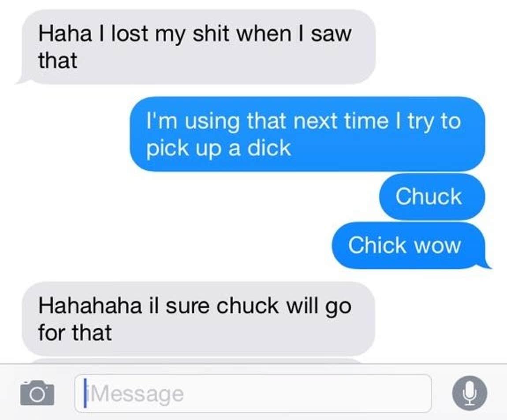Open the camera to attach a photo
This screenshot has height=420, width=507.
click(x=37, y=393)
